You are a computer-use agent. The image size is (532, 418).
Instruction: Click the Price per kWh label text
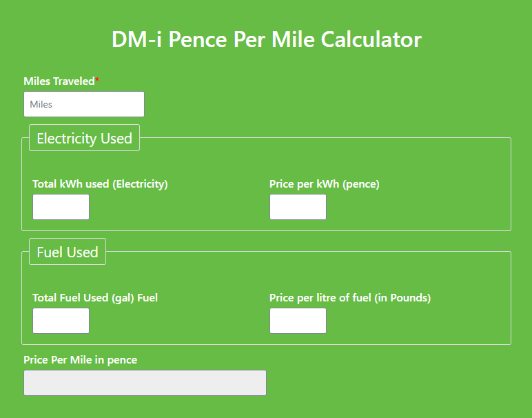pyautogui.click(x=324, y=184)
